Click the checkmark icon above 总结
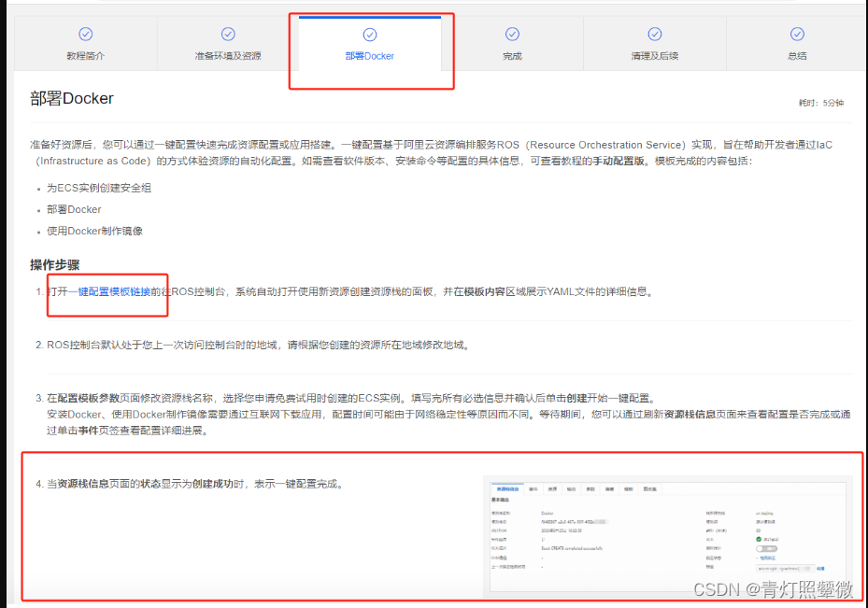Image resolution: width=868 pixels, height=608 pixels. coord(797,35)
